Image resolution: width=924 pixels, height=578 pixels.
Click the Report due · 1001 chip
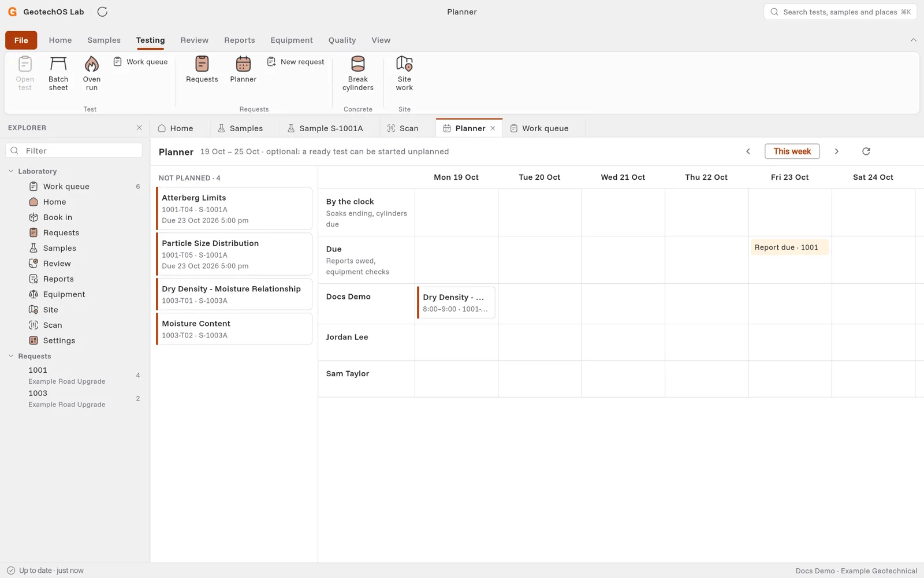tap(789, 247)
